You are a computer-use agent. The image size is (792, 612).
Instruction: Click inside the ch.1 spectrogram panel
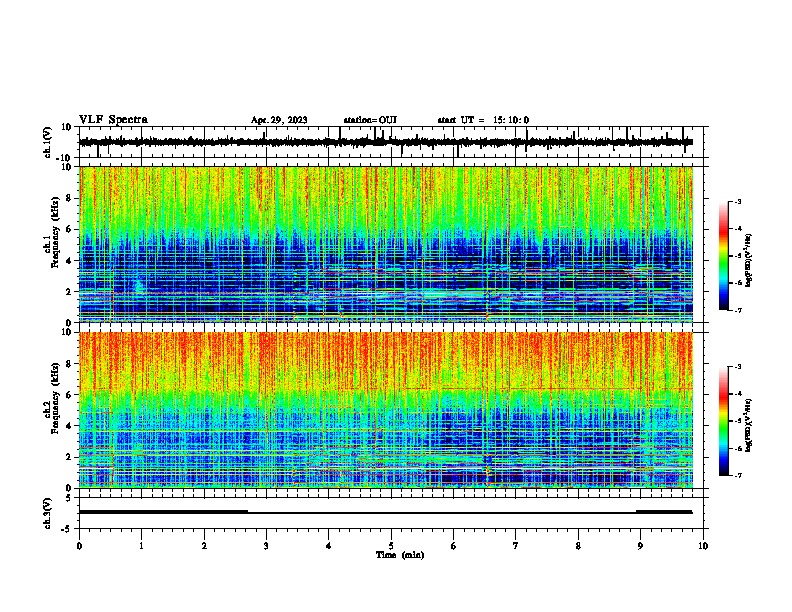386,244
